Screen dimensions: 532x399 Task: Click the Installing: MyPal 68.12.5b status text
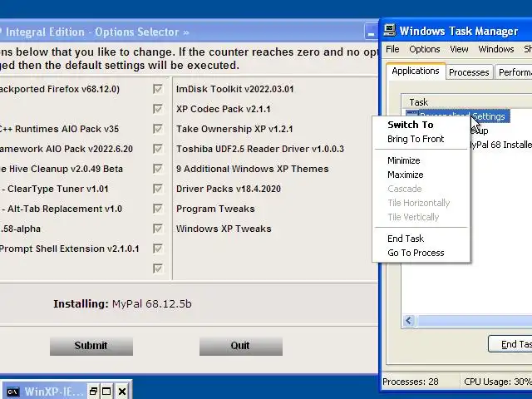pos(122,303)
